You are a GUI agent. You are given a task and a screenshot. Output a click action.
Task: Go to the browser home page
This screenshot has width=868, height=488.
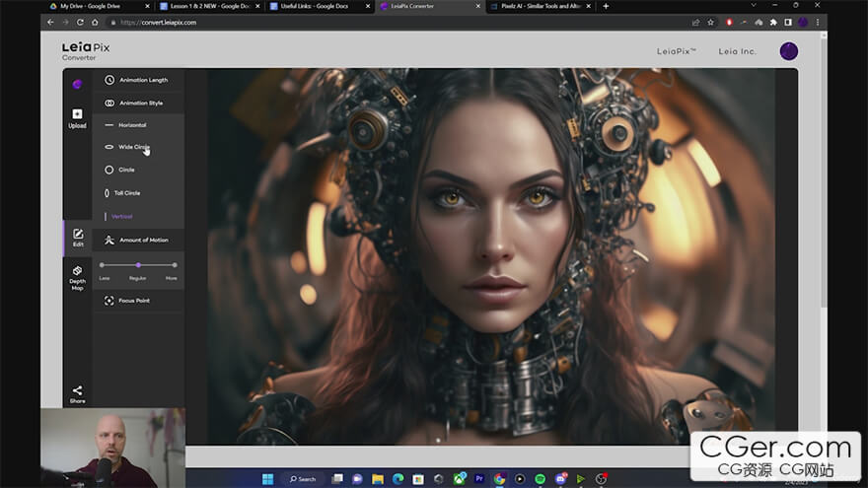(x=95, y=22)
